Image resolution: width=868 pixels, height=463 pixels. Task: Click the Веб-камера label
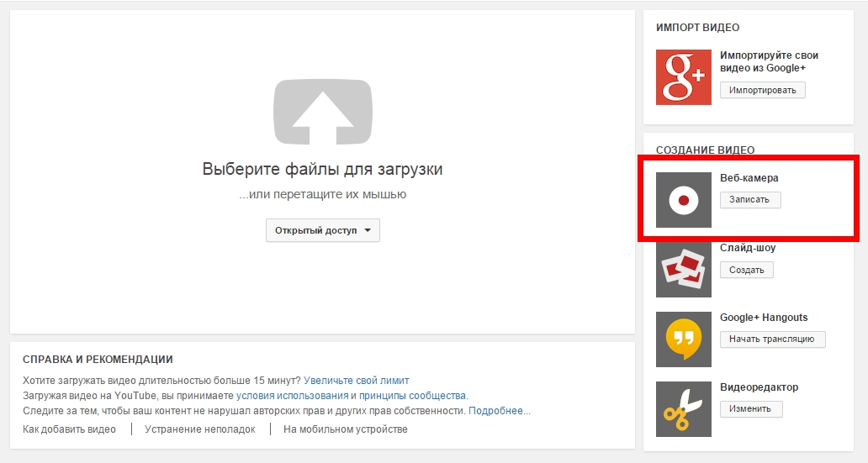coord(749,178)
